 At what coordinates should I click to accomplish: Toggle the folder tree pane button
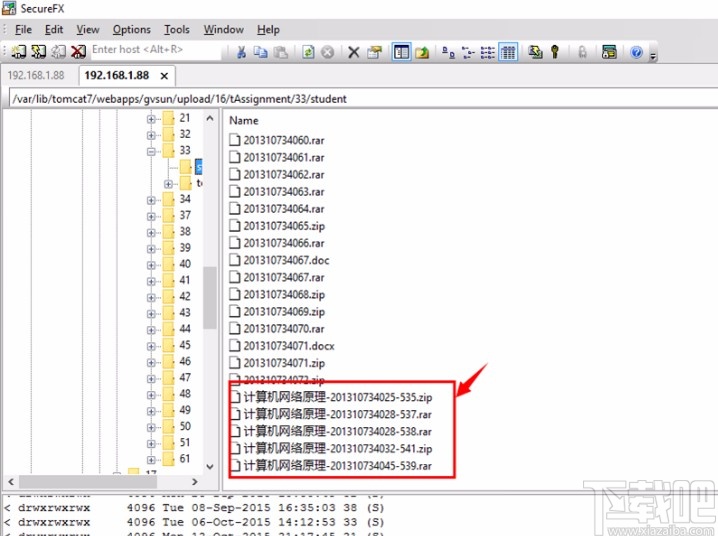click(401, 52)
